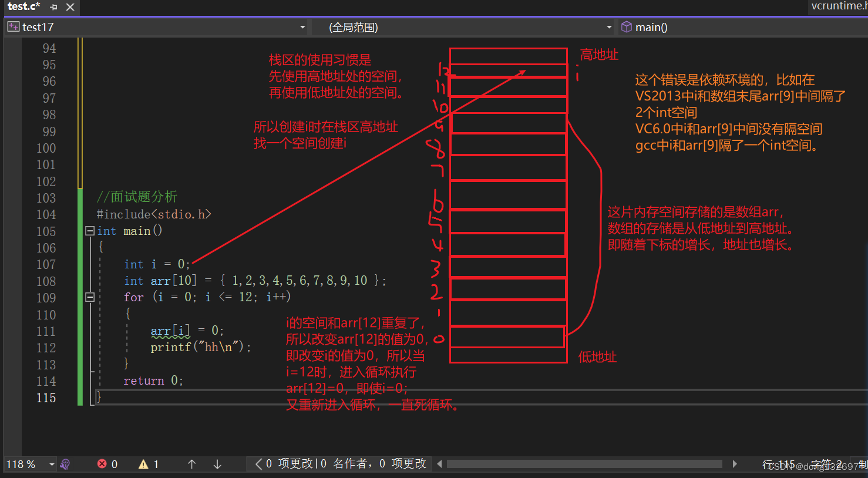Viewport: 868px width, 478px height.
Task: Click the up arrow to navigate to previous issue
Action: point(191,464)
